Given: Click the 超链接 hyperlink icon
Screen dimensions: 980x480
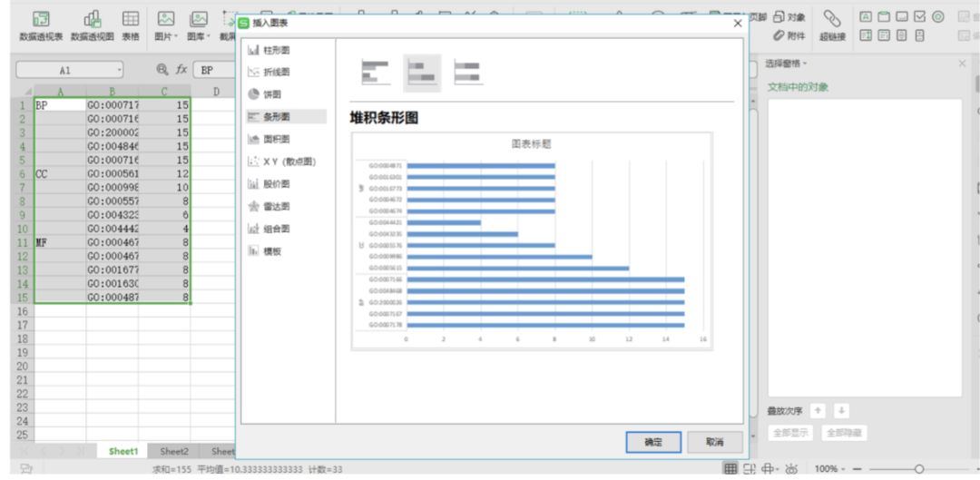Looking at the screenshot, I should click(832, 19).
